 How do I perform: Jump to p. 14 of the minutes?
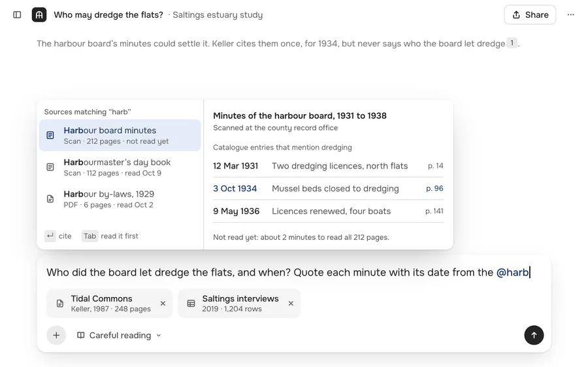tap(435, 166)
